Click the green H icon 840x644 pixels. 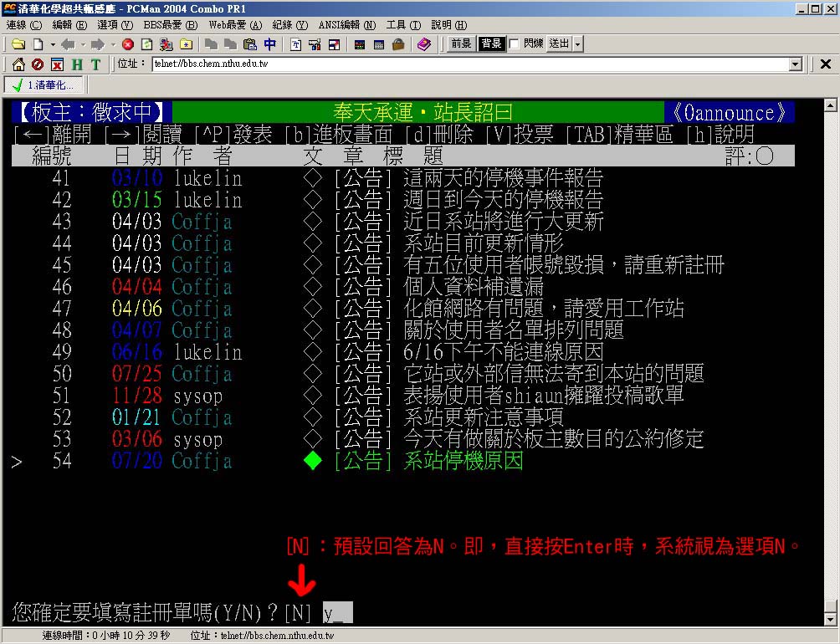pyautogui.click(x=77, y=64)
